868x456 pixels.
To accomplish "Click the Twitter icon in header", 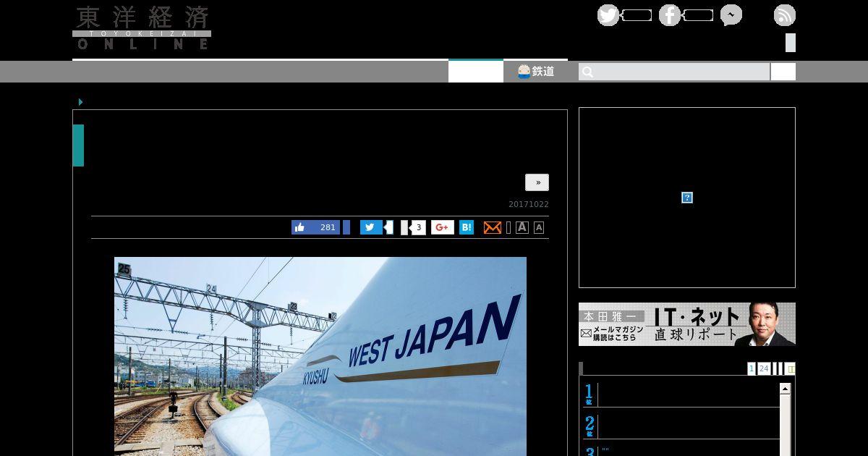I will [608, 15].
